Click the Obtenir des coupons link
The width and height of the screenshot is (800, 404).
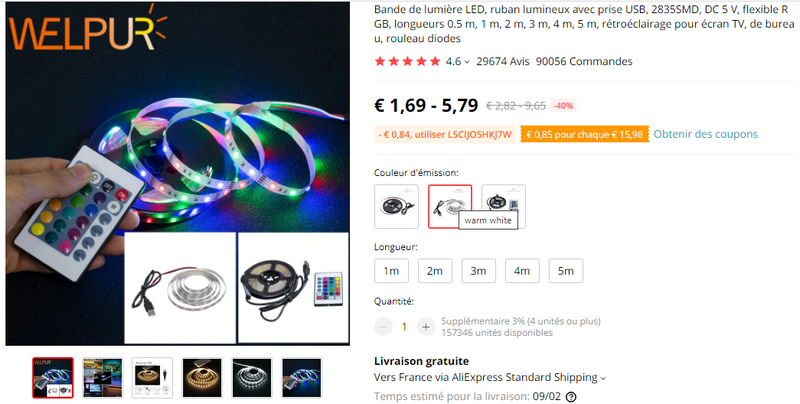click(706, 134)
